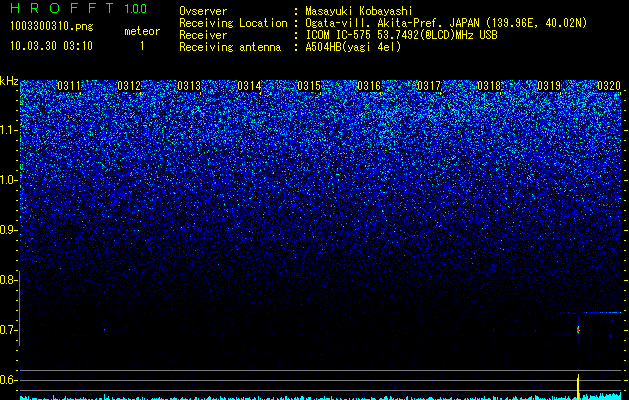
Task: Click the 0313 time marker
Action: point(189,86)
